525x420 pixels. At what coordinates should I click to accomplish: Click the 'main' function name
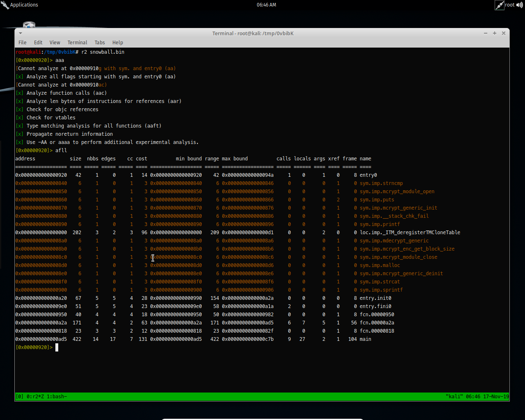click(365, 339)
